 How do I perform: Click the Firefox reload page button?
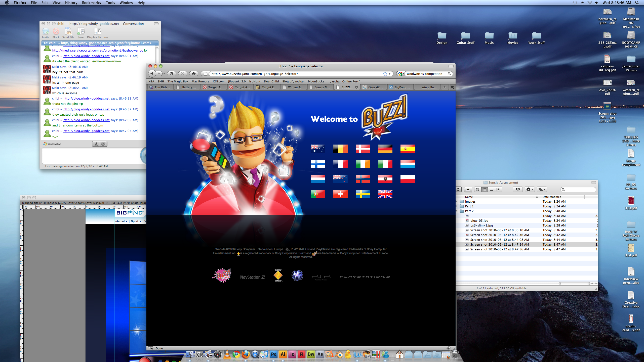[x=172, y=74]
